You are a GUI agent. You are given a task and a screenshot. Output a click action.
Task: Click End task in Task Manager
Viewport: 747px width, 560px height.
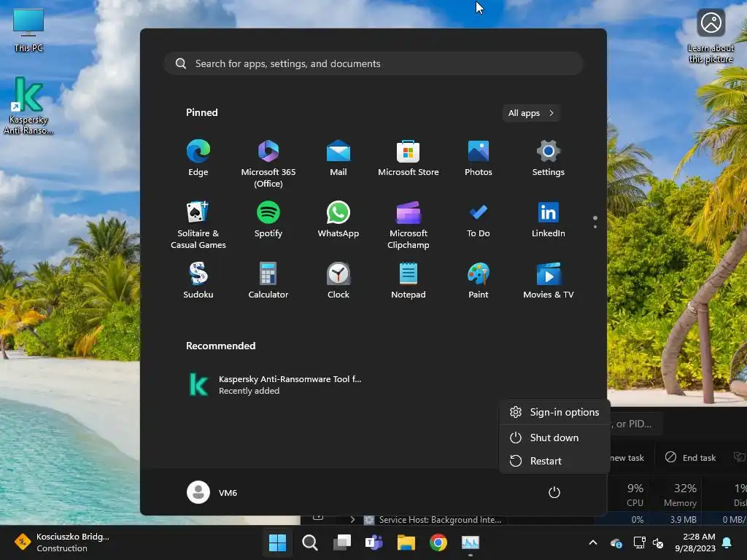(x=691, y=458)
